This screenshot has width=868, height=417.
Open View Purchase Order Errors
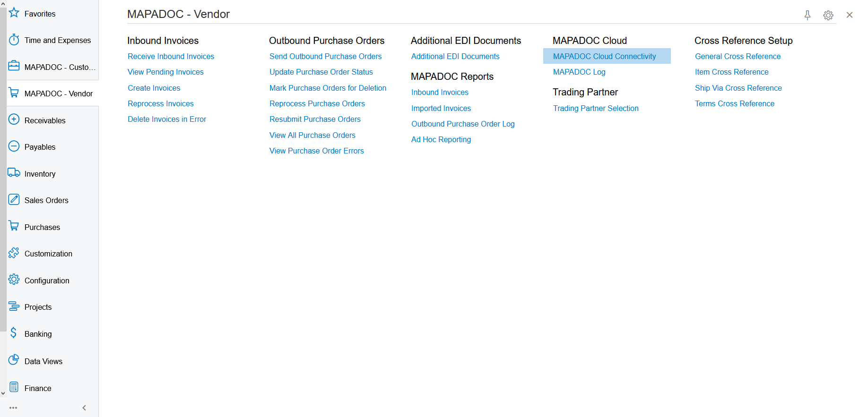(x=317, y=151)
